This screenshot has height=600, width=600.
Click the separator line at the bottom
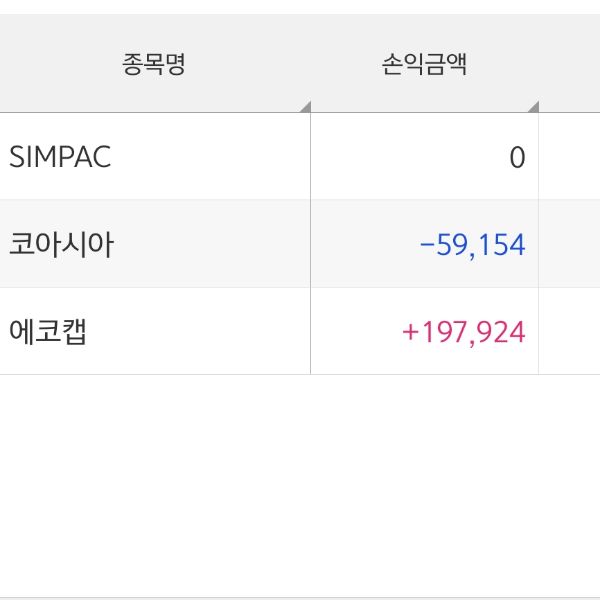(300, 597)
